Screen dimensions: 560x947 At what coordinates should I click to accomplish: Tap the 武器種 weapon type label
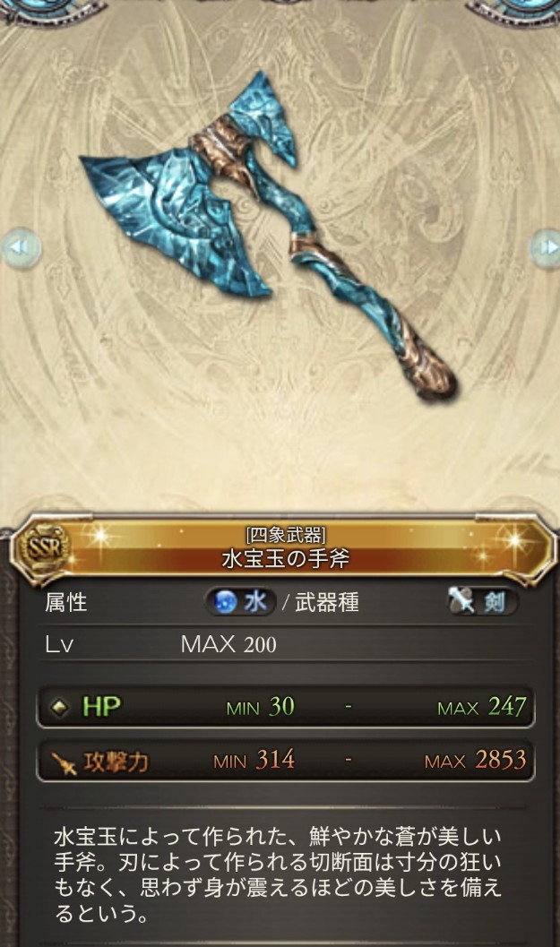pos(327,602)
